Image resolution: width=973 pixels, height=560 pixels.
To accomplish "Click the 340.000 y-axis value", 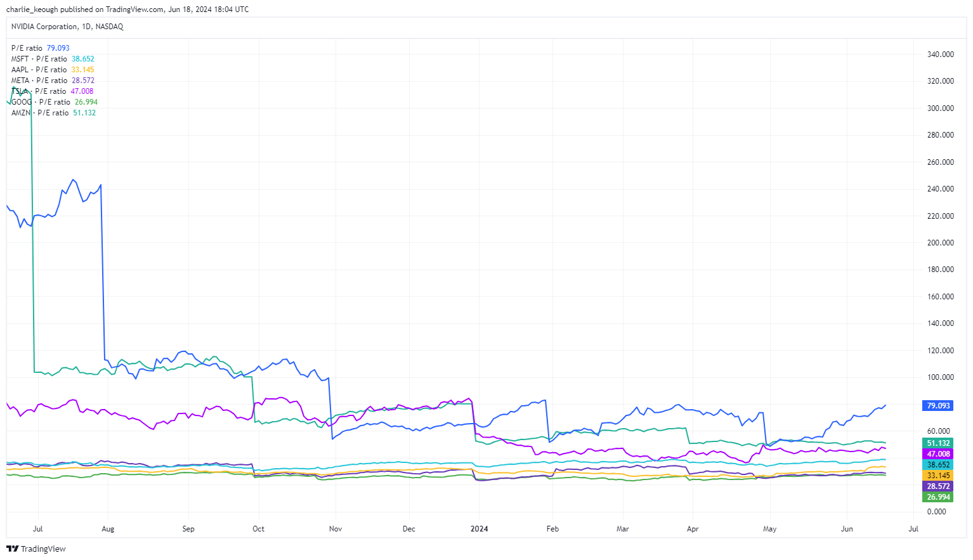I will [940, 55].
